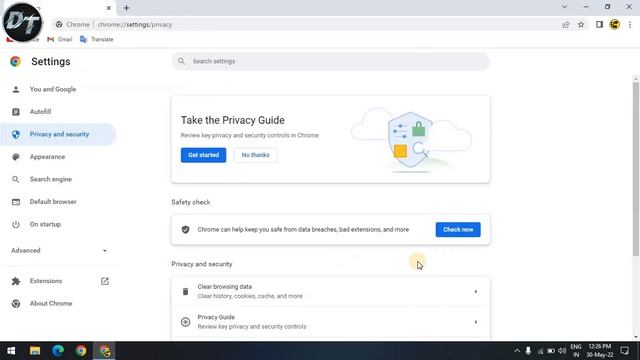The image size is (640, 360).
Task: Click the On startup power icon
Action: coord(16,224)
